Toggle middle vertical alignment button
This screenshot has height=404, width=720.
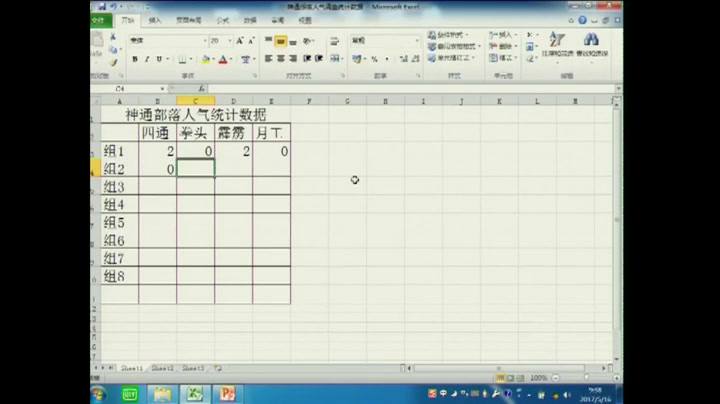tap(281, 41)
